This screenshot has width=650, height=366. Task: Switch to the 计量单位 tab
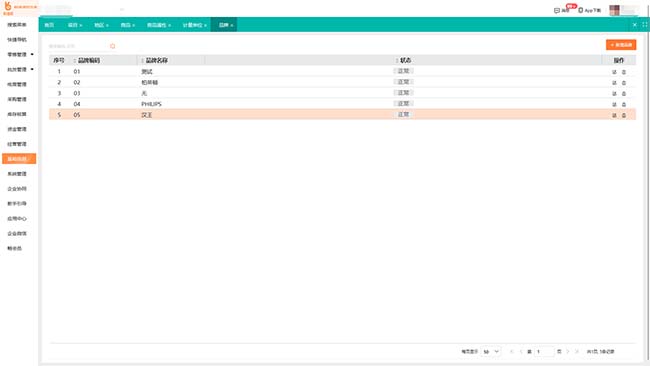(194, 25)
